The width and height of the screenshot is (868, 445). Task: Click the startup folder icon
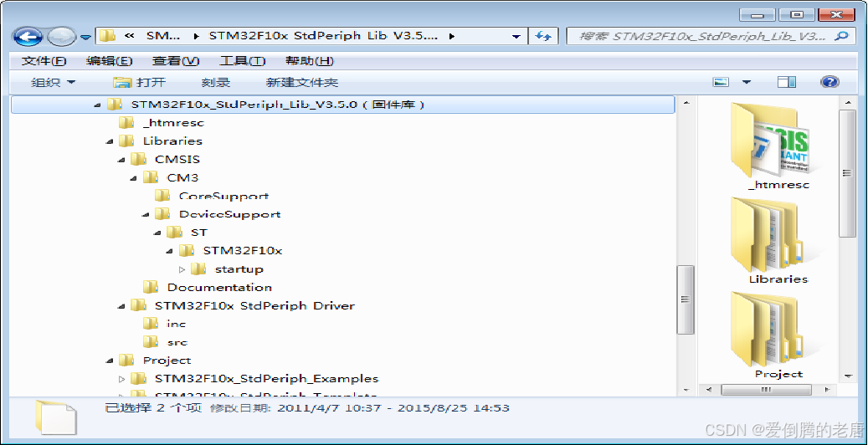click(x=198, y=269)
